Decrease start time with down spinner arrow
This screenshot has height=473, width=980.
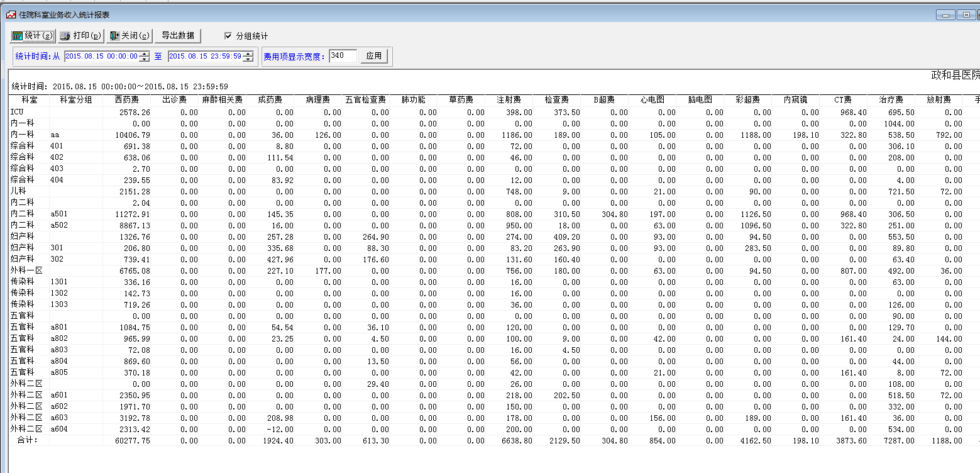coord(145,59)
